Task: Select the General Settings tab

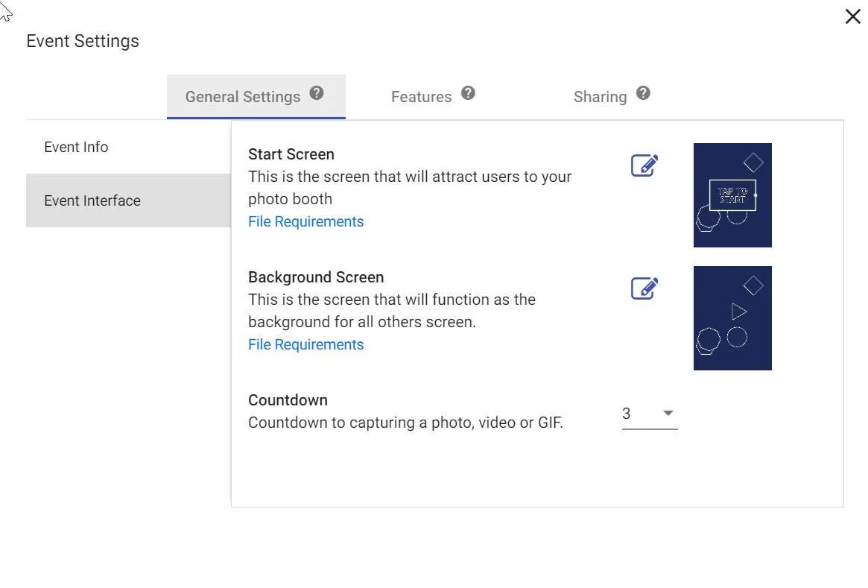Action: pos(256,97)
